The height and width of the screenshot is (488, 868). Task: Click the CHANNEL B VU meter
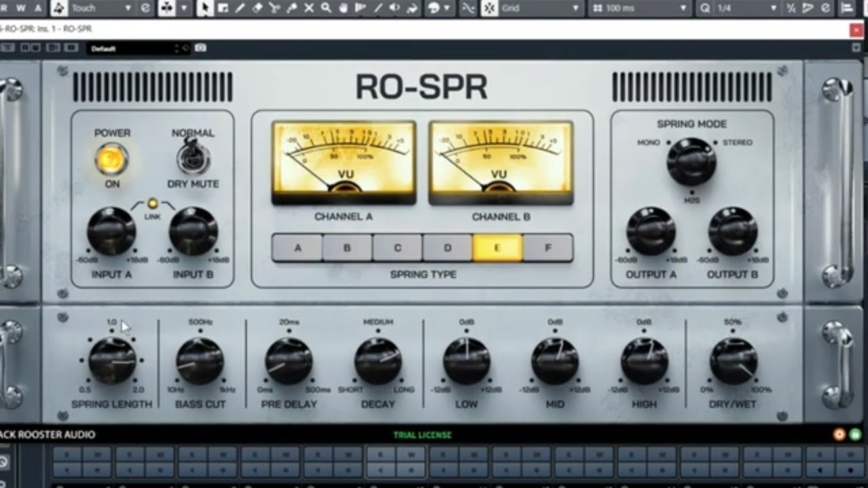[x=501, y=163]
